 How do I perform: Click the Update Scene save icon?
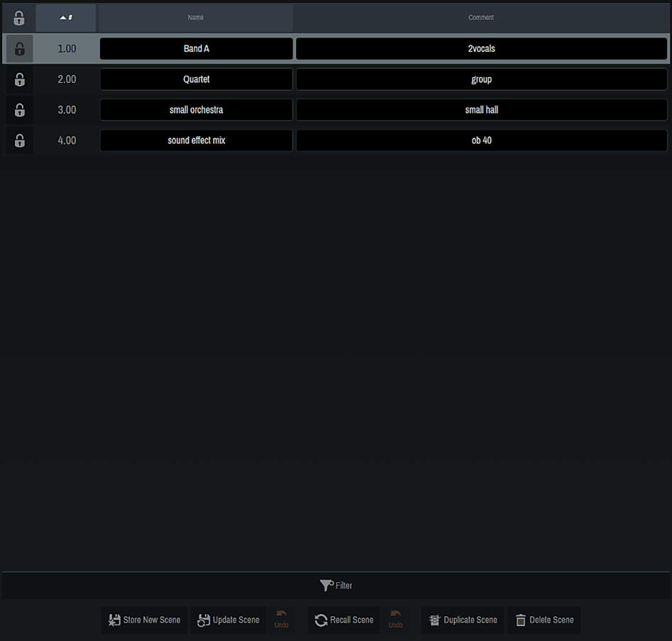(204, 620)
